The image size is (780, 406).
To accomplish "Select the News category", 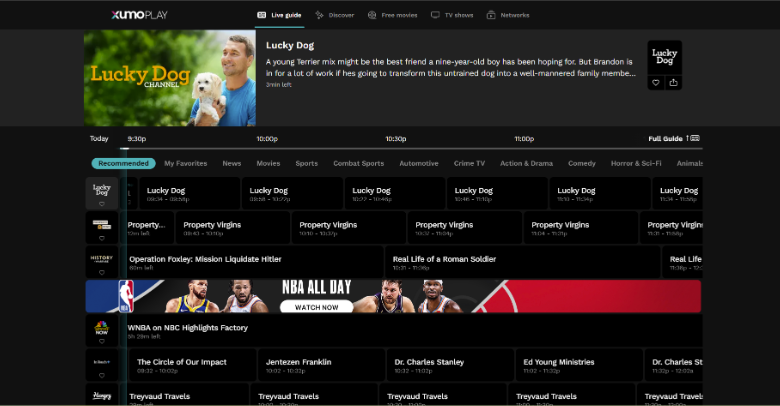I will pyautogui.click(x=232, y=163).
